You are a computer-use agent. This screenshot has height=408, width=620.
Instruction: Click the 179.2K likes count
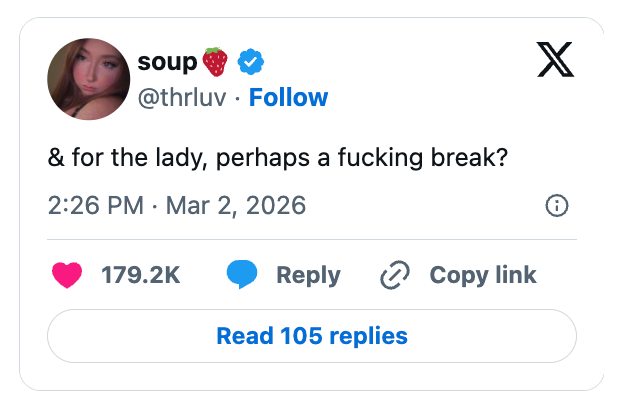140,275
